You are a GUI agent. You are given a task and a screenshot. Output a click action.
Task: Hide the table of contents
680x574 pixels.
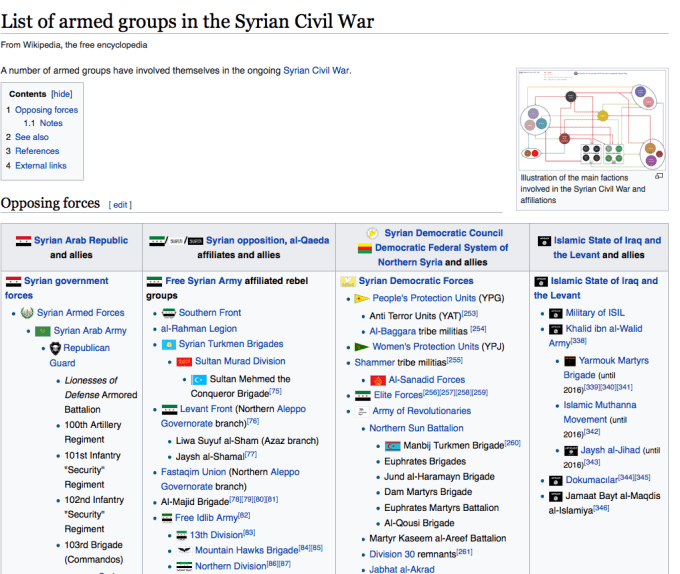(62, 94)
